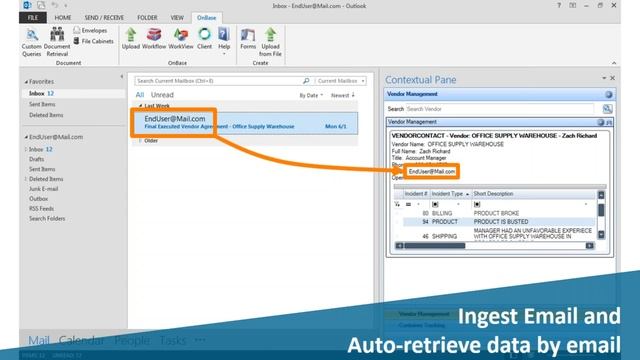Switch to the HOME tab
Screen dimensions: 640x360
pos(63,18)
